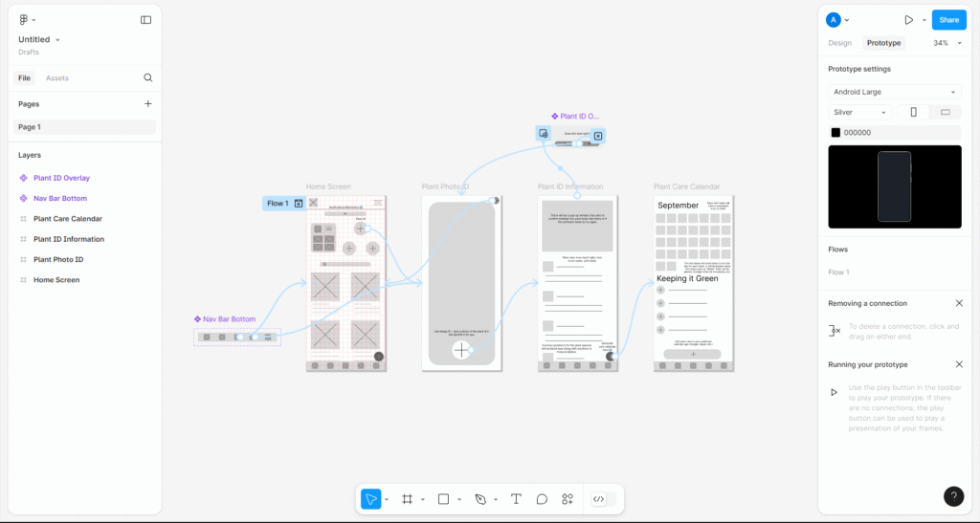Select the Rectangle shape tool
The image size is (980, 523).
pyautogui.click(x=443, y=499)
